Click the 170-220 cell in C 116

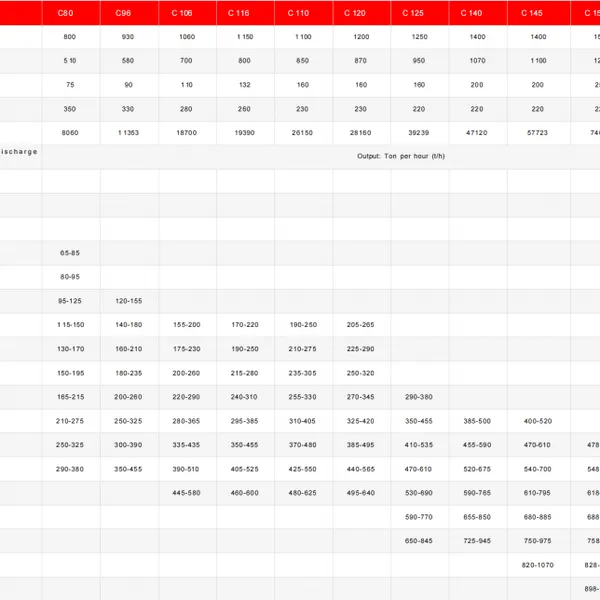[245, 325]
